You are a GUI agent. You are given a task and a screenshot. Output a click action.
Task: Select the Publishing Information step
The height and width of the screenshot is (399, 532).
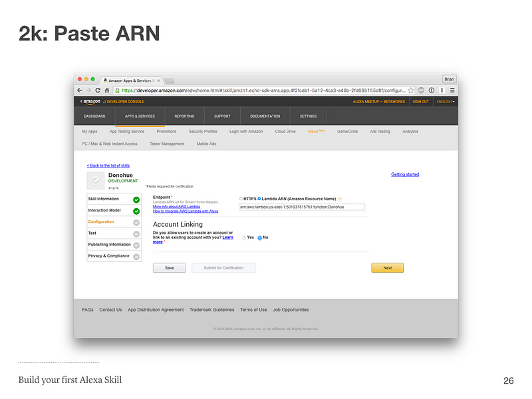[x=114, y=245]
